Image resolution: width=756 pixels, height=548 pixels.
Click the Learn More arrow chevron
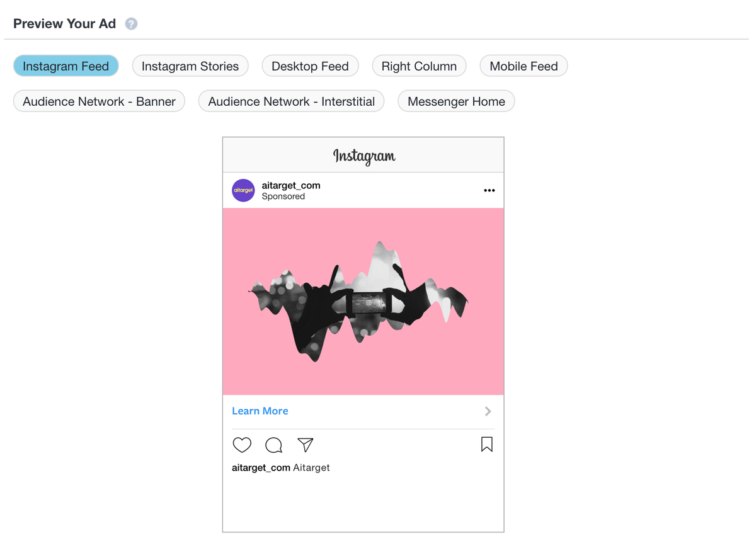(488, 411)
